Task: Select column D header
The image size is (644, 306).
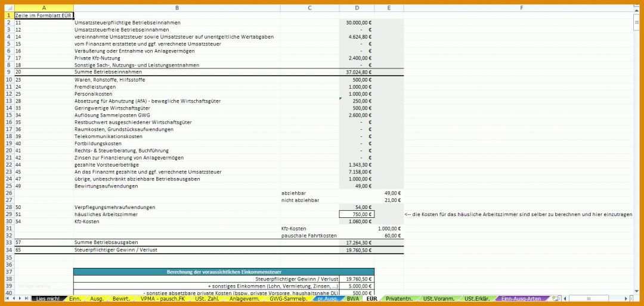Action: pyautogui.click(x=357, y=8)
